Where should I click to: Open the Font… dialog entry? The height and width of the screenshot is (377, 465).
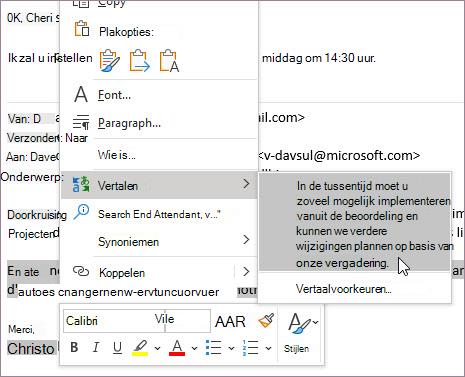pos(159,95)
